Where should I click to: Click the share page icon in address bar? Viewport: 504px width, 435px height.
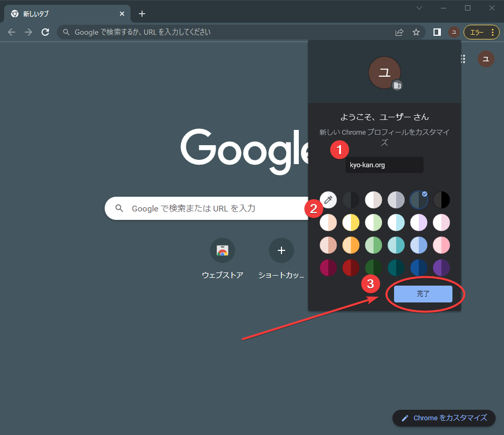[x=399, y=32]
